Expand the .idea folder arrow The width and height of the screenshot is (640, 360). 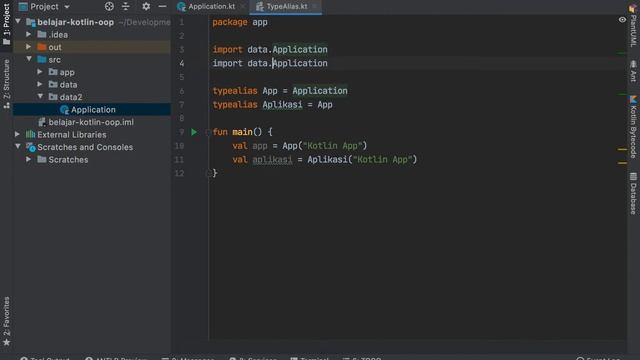(29, 34)
